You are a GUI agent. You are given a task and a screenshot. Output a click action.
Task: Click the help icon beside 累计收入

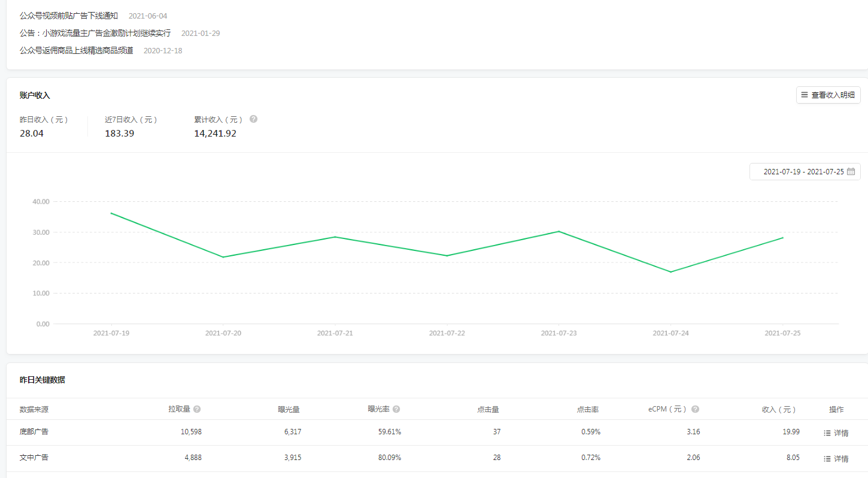coord(253,119)
